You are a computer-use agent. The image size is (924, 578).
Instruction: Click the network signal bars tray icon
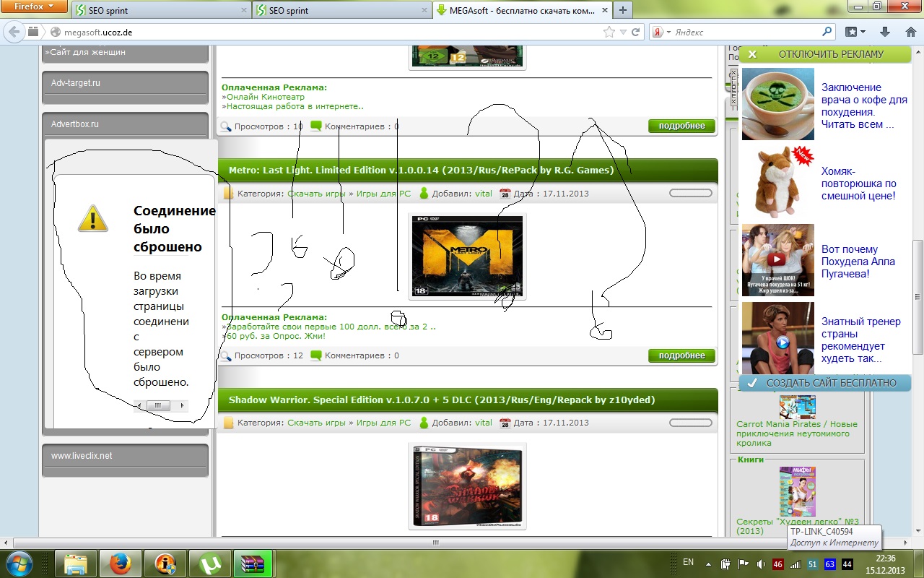click(x=795, y=564)
